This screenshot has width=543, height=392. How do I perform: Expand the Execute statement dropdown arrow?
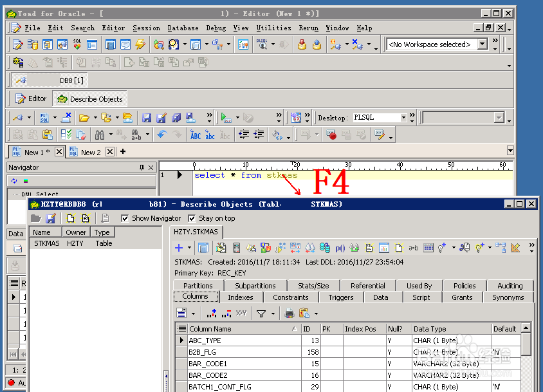pos(237,118)
